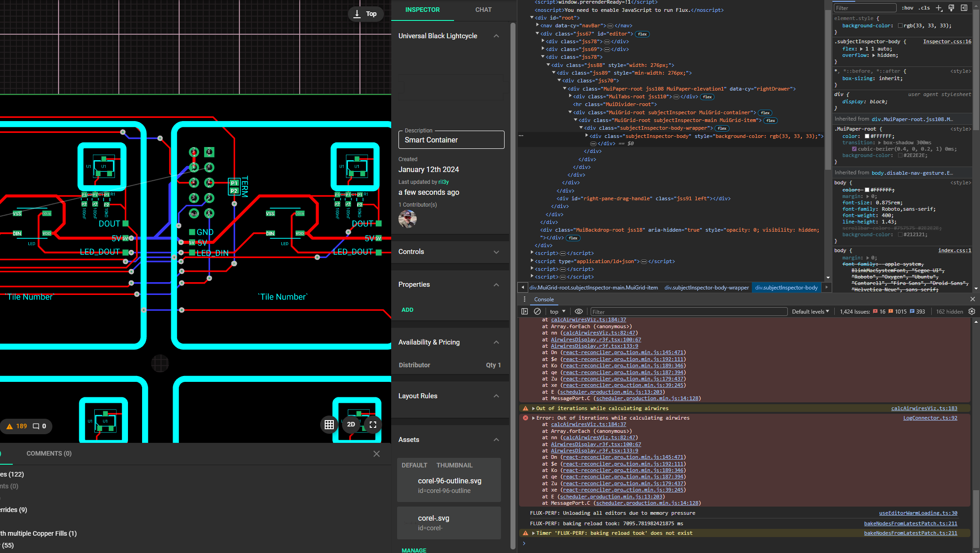The image size is (980, 553).
Task: Toggle the :hov element state panel
Action: pyautogui.click(x=907, y=8)
